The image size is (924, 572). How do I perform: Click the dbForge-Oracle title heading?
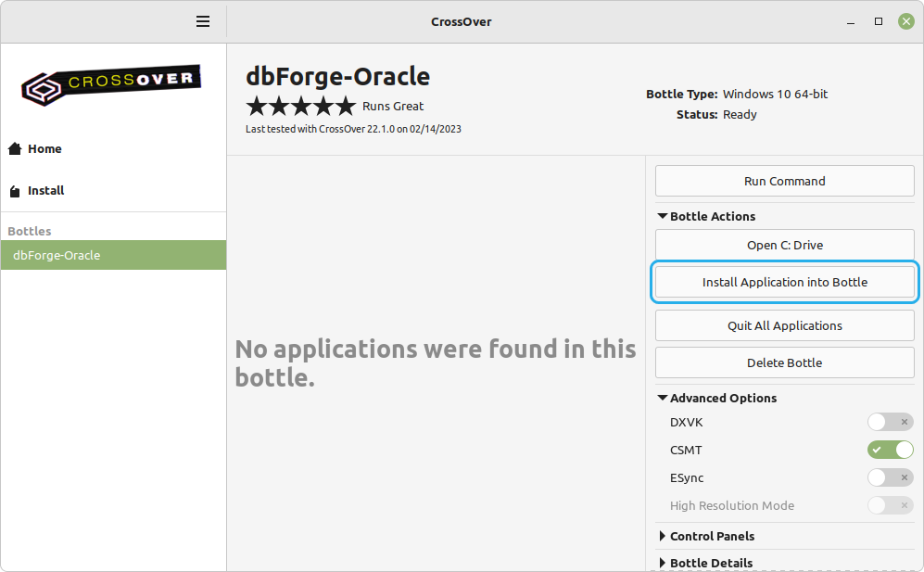point(337,77)
